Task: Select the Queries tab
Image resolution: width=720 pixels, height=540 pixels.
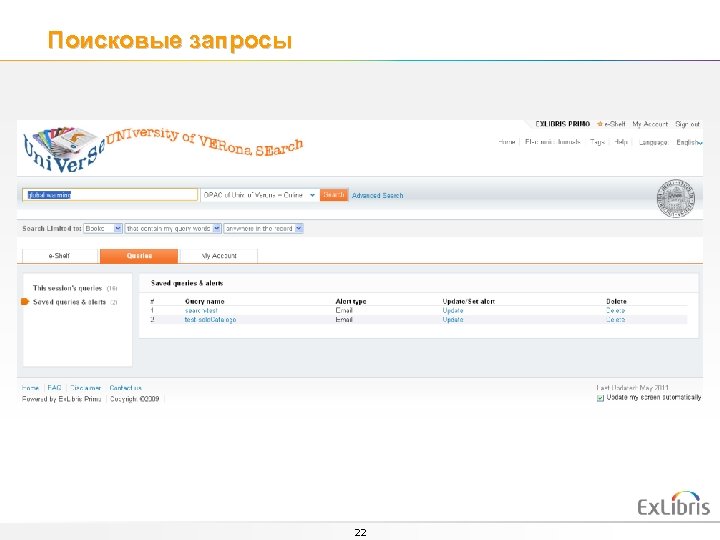Action: (x=139, y=256)
